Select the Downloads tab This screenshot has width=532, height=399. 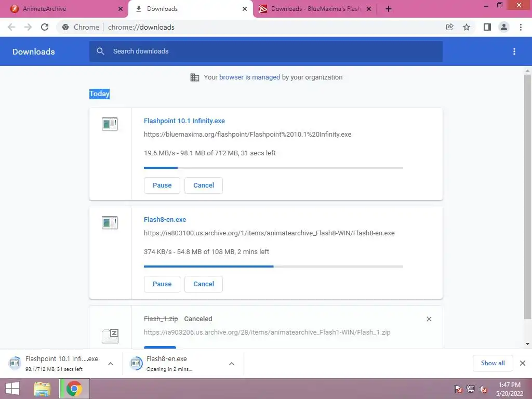coord(190,9)
